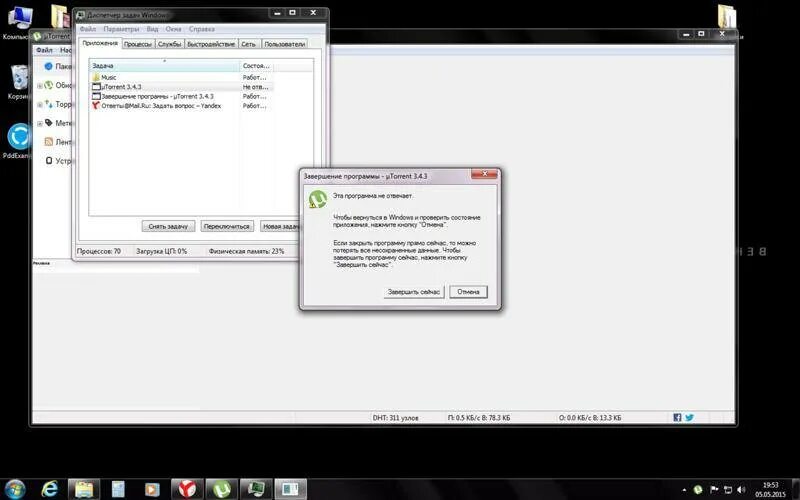Click the labels tag icon in µTorrent sidebar
Image resolution: width=800 pixels, height=500 pixels.
(x=48, y=123)
